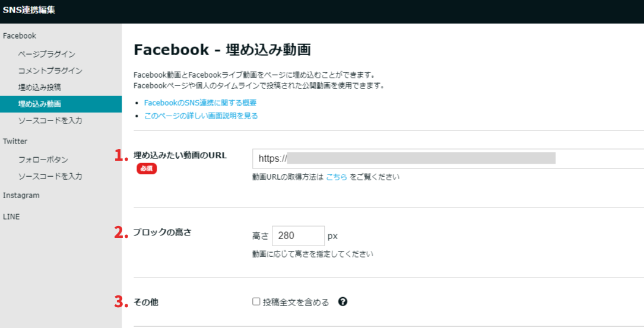The height and width of the screenshot is (328, 644).
Task: Open フォローボタン under Twitter
Action: [x=43, y=160]
